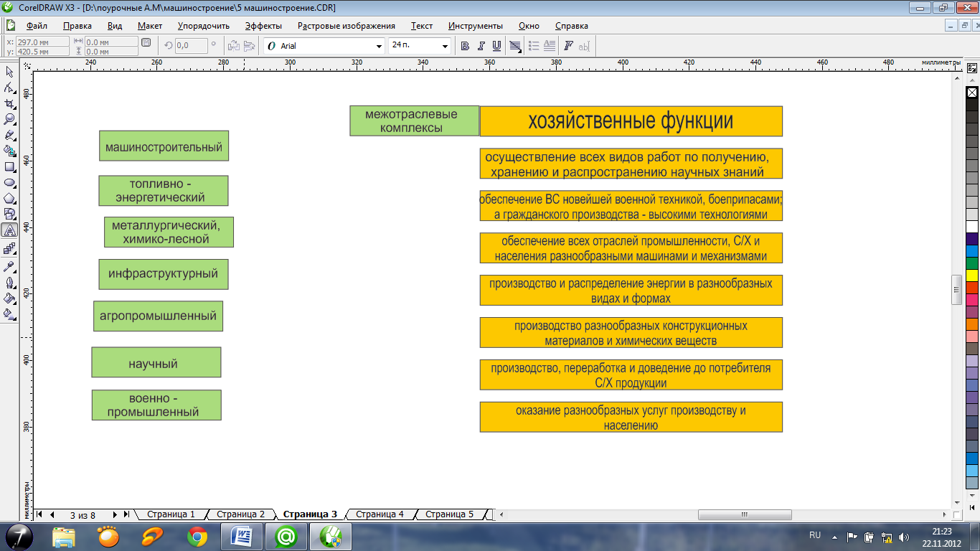Open Windows Explorer folder in taskbar
The width and height of the screenshot is (980, 551).
pyautogui.click(x=64, y=536)
